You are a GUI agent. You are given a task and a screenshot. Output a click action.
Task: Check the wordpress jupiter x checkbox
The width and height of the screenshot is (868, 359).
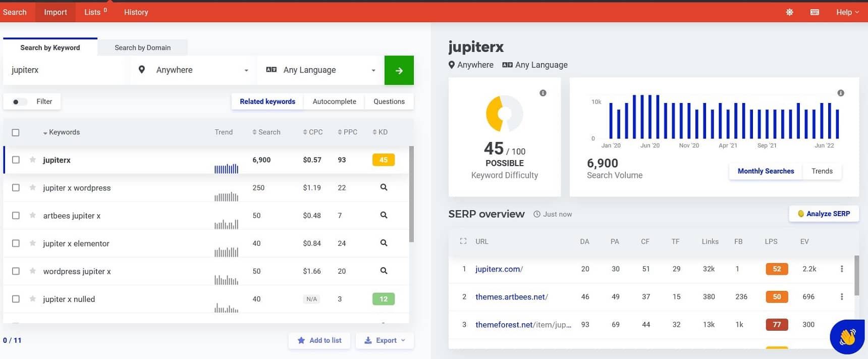(16, 271)
